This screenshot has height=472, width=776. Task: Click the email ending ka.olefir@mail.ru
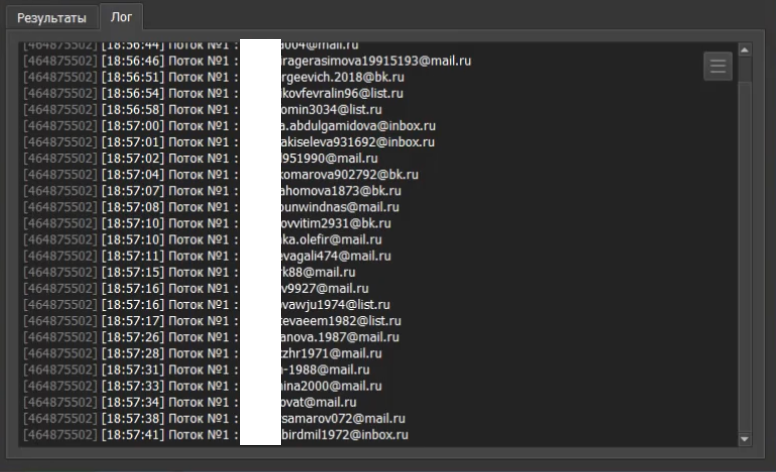pos(332,239)
